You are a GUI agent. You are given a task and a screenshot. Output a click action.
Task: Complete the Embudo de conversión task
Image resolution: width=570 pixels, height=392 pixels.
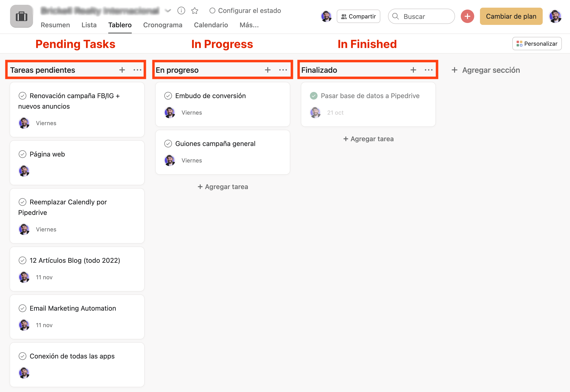tap(168, 96)
